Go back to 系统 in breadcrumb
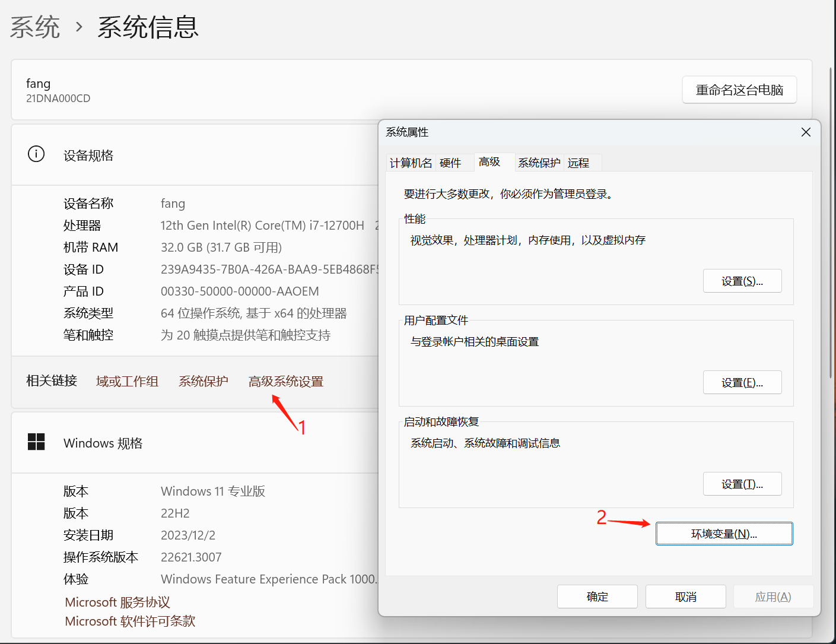The width and height of the screenshot is (836, 644). (35, 27)
